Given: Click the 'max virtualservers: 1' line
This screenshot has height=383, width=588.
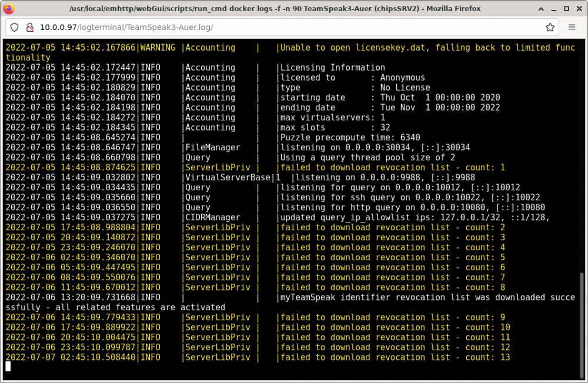Looking at the screenshot, I should pyautogui.click(x=195, y=117).
